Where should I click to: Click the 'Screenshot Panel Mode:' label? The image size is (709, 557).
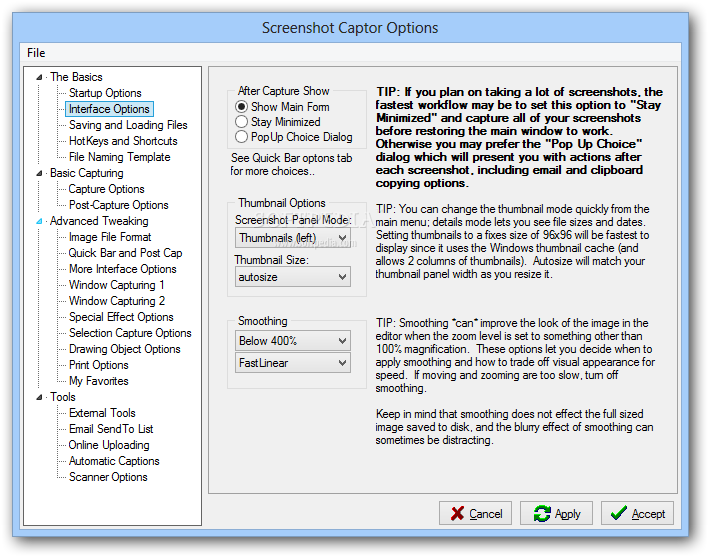pos(293,220)
